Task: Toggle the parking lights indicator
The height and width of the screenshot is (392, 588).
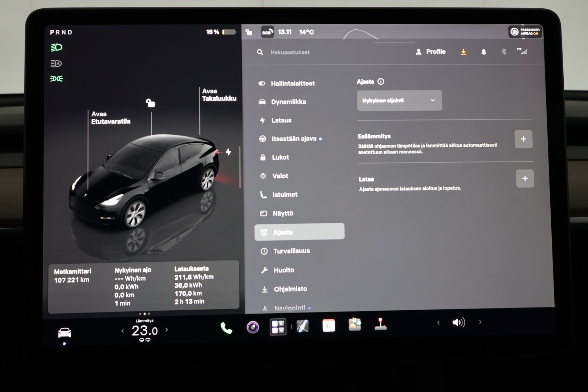Action: tap(56, 79)
